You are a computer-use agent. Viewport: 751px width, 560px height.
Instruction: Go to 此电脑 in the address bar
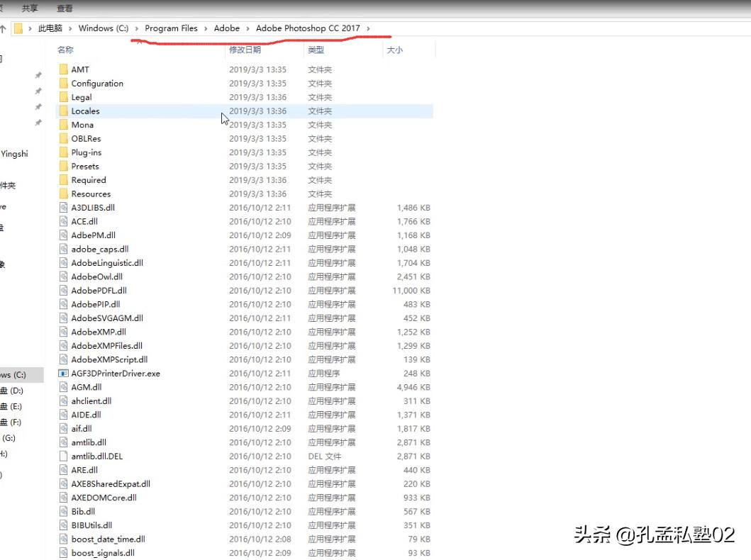pyautogui.click(x=50, y=28)
